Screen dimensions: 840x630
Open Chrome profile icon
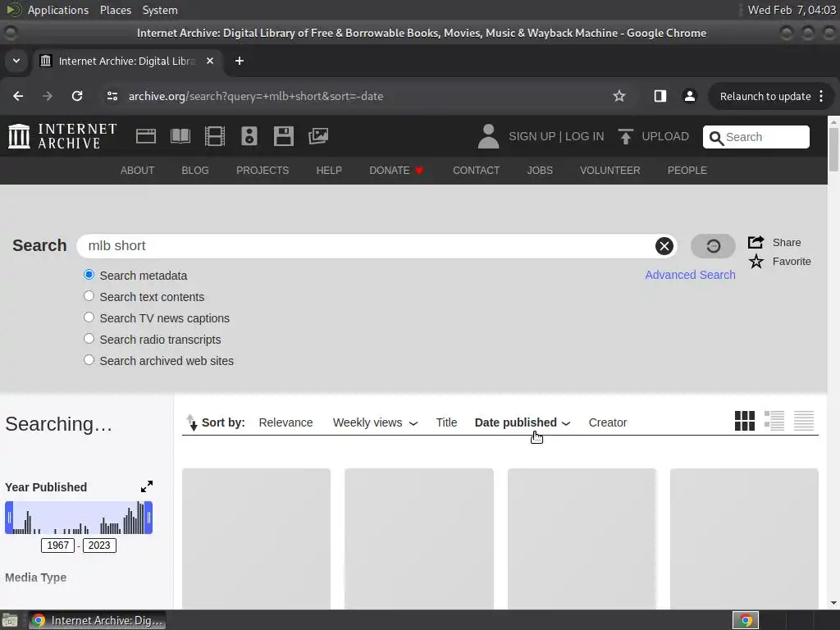click(x=689, y=96)
